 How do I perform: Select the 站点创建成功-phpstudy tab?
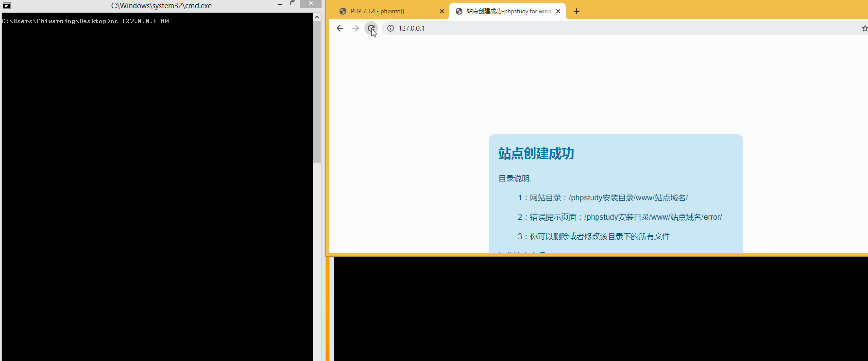pyautogui.click(x=507, y=11)
